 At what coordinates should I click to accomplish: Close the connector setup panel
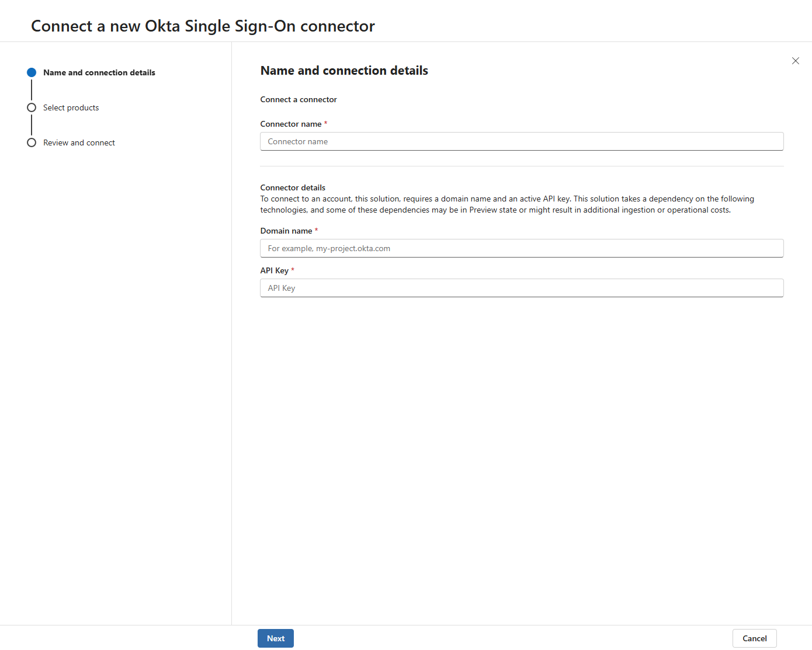click(x=795, y=61)
